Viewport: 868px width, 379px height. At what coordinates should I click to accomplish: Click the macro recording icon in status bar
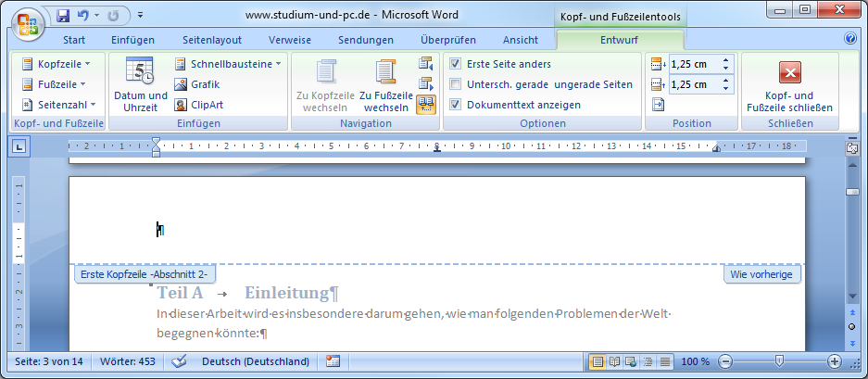[333, 361]
